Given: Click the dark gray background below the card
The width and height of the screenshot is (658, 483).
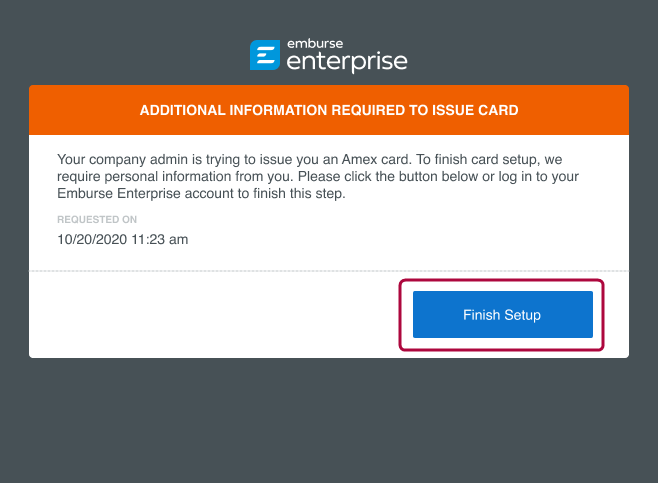Looking at the screenshot, I should click(x=328, y=420).
